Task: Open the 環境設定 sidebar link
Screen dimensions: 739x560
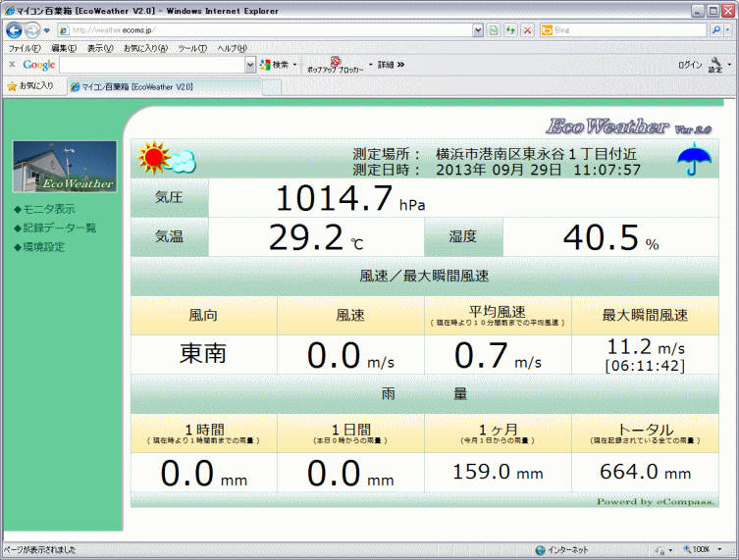Action: click(44, 246)
